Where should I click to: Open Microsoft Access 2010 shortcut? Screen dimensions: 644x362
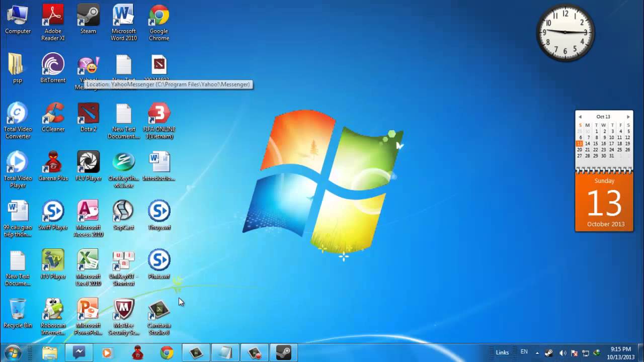click(88, 219)
